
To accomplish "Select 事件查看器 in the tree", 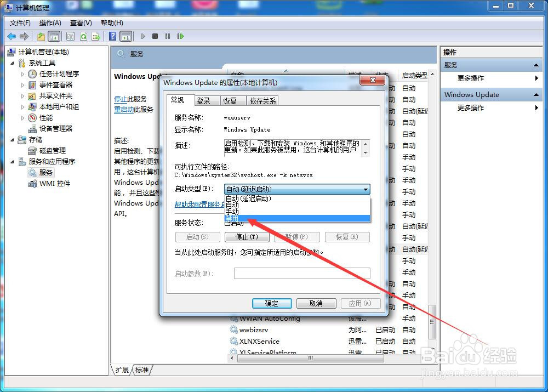I will [56, 84].
